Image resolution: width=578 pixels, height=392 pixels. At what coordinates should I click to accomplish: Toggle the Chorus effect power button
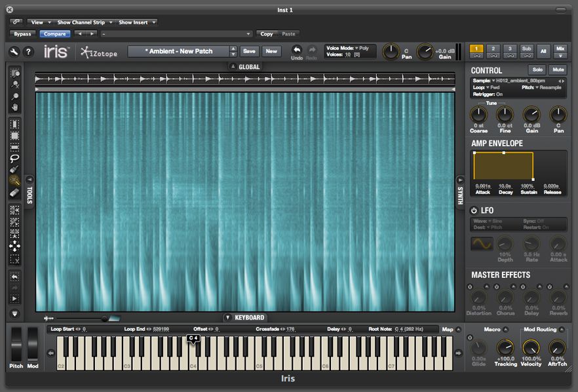(497, 286)
